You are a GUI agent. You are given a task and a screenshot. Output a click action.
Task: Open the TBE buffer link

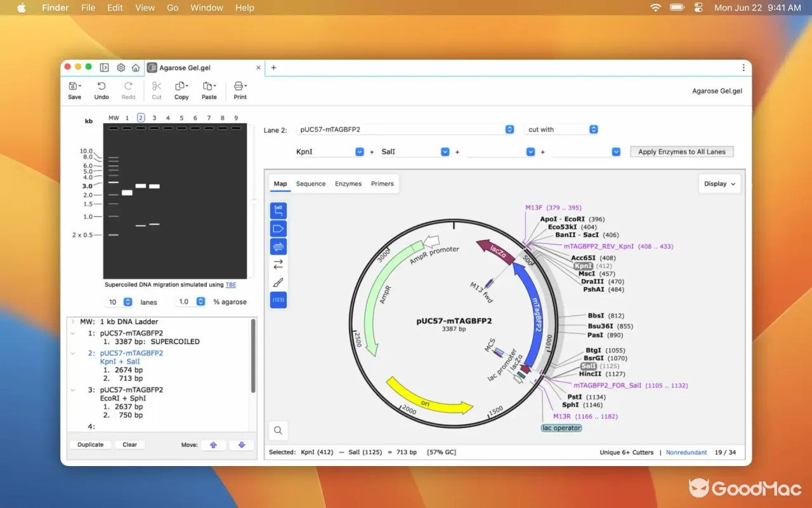coord(231,285)
